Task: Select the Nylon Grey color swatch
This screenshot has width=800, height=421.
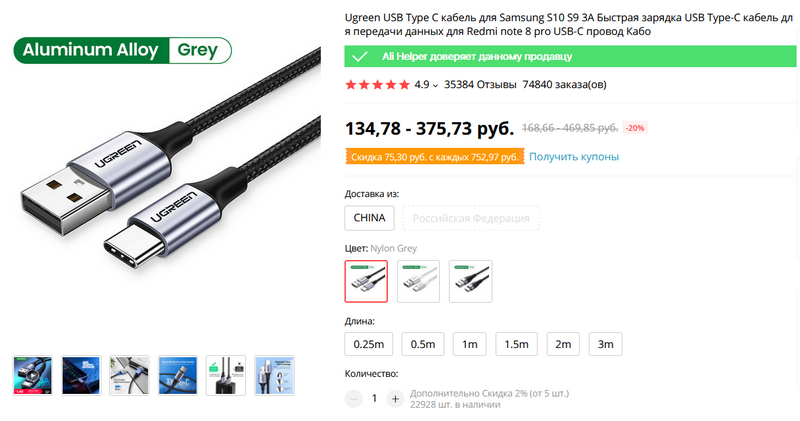Action: point(366,281)
